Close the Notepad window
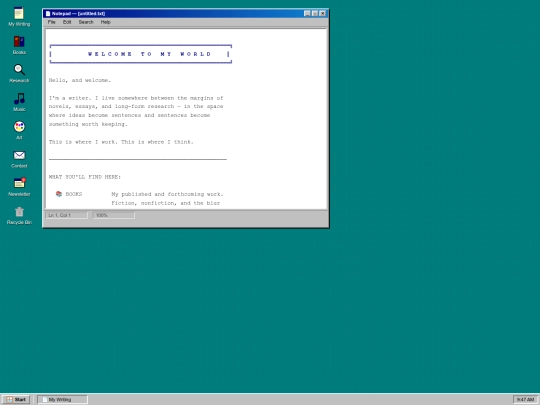This screenshot has width=540, height=405. point(322,13)
